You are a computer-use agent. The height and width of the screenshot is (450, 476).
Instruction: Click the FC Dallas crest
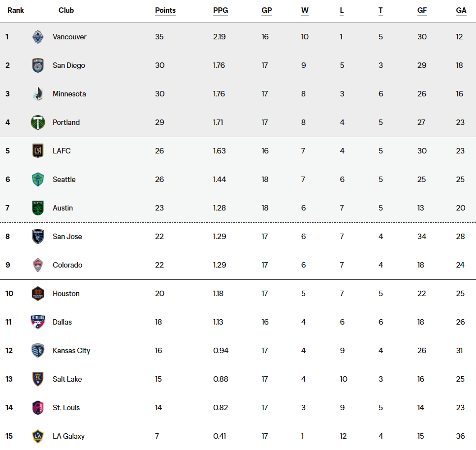tap(38, 322)
